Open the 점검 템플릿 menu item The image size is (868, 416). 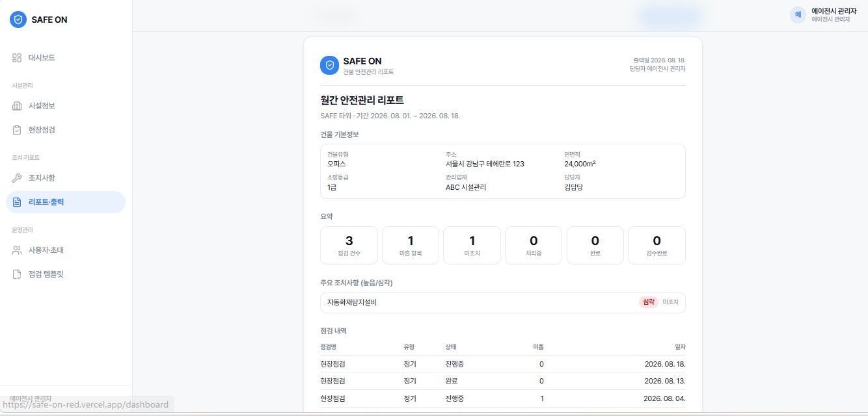point(66,274)
